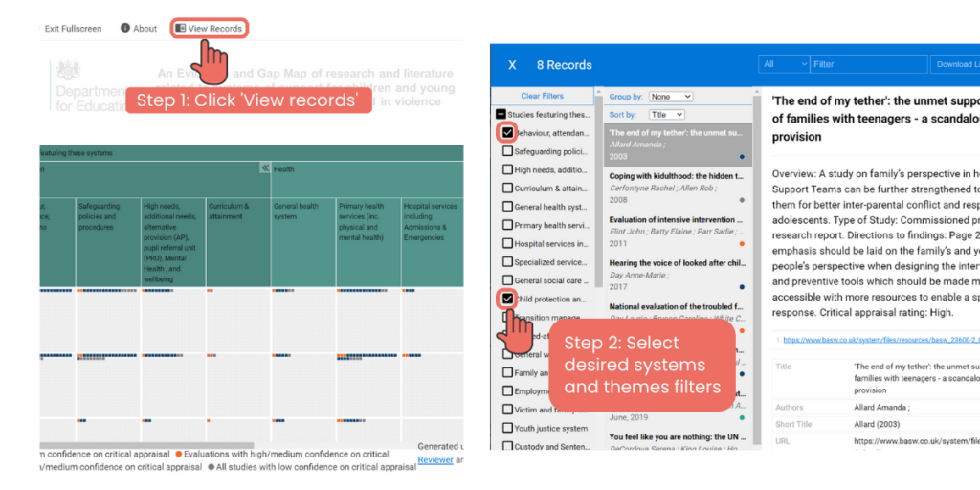
Task: Check the 'Youth justice system' checkbox
Action: [507, 428]
